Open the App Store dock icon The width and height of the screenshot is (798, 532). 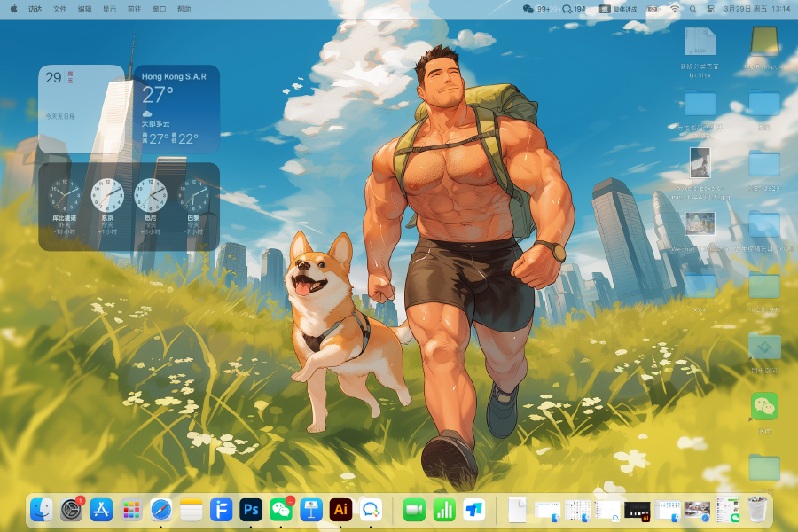click(x=101, y=510)
